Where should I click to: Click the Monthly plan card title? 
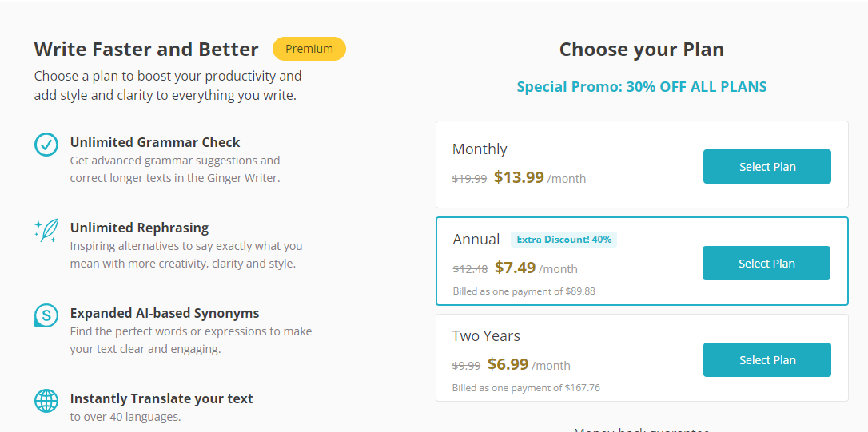point(480,149)
